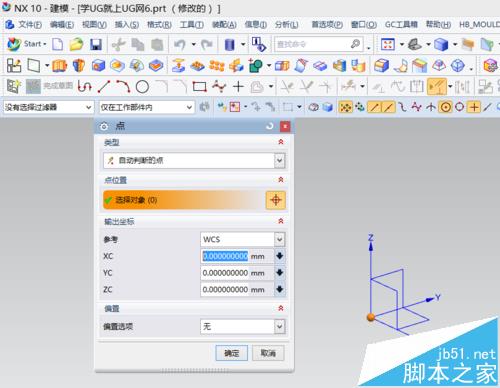Screen dimensions: 500x388
Task: Collapse the 输出坐标 section
Action: click(281, 221)
